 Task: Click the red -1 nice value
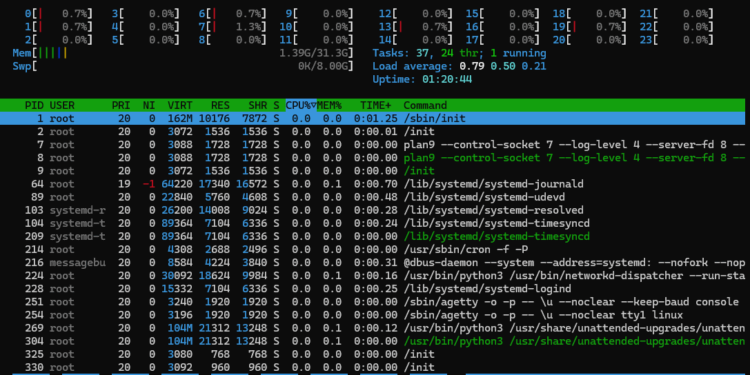pos(149,184)
